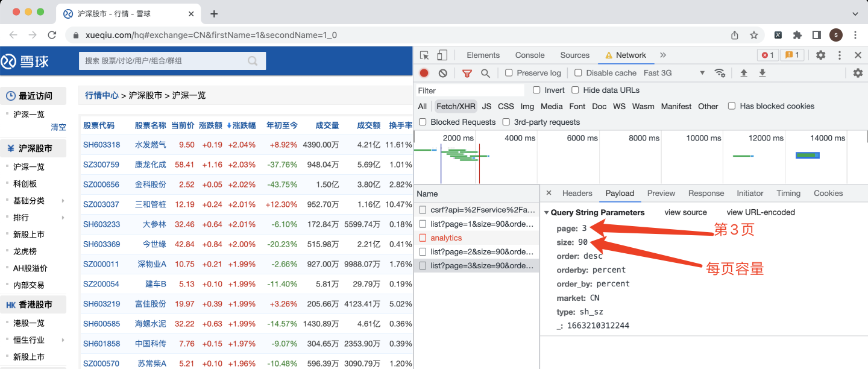Reload the page with refresh icon

coord(52,35)
